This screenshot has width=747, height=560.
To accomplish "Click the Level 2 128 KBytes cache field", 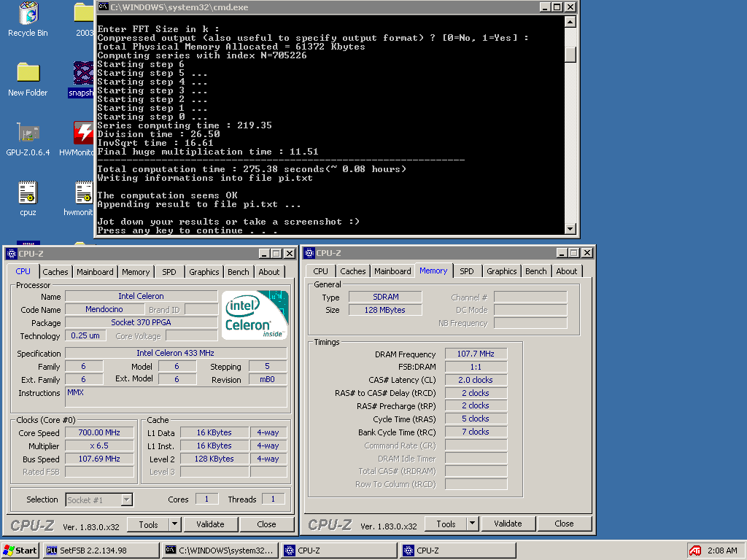I will (x=214, y=459).
